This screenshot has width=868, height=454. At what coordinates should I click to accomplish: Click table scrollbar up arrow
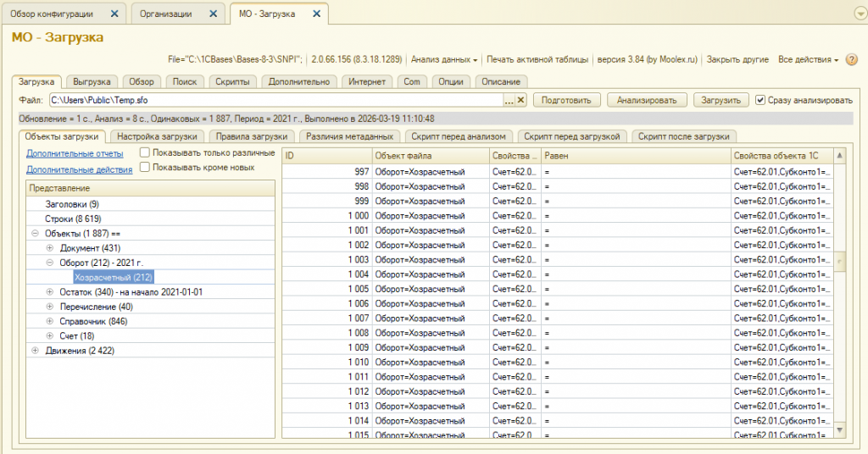(839, 156)
